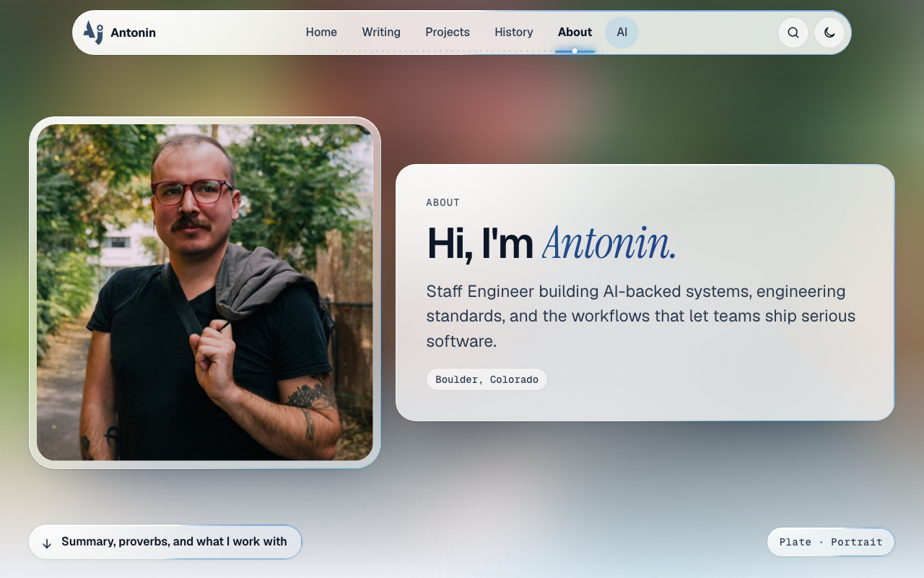Open the Writing nav item
This screenshot has width=924, height=578.
click(x=381, y=33)
